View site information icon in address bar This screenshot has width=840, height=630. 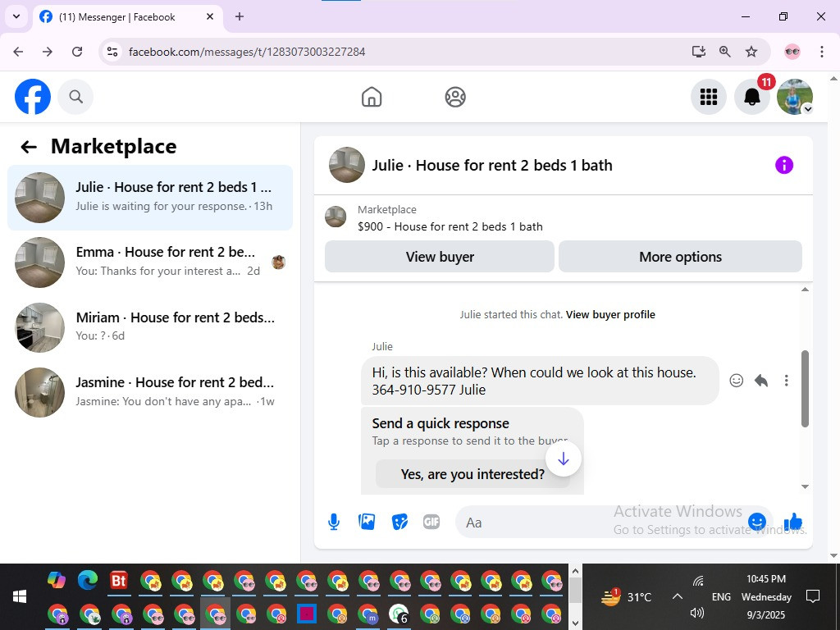pos(112,52)
